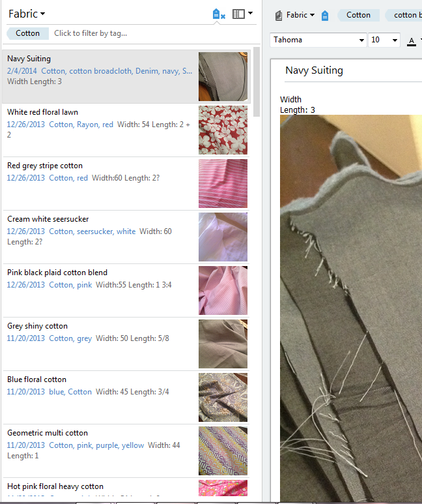Click the partially visible 'cotton b' tag

(x=405, y=15)
